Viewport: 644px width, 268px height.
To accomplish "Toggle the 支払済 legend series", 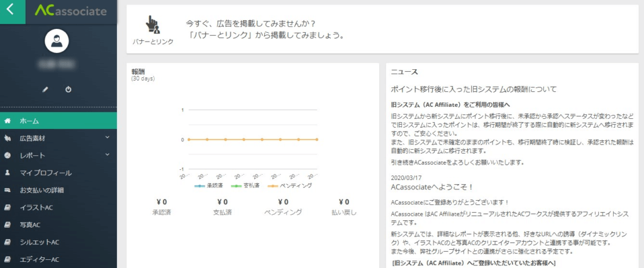I will [x=245, y=186].
